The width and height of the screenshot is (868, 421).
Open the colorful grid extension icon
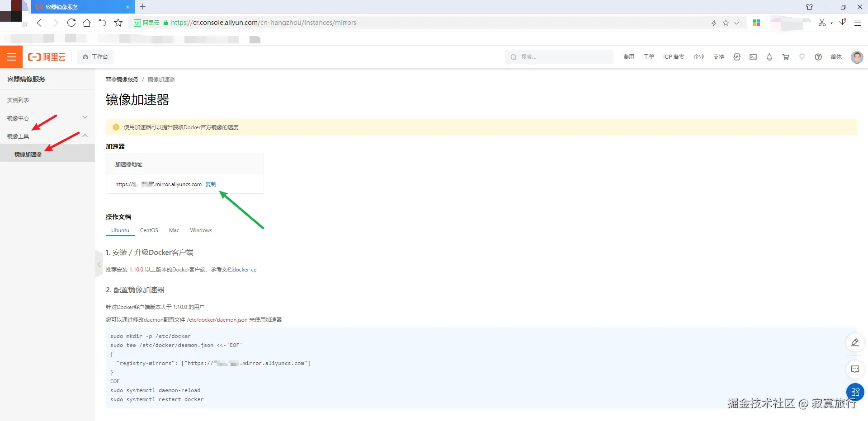pos(756,23)
